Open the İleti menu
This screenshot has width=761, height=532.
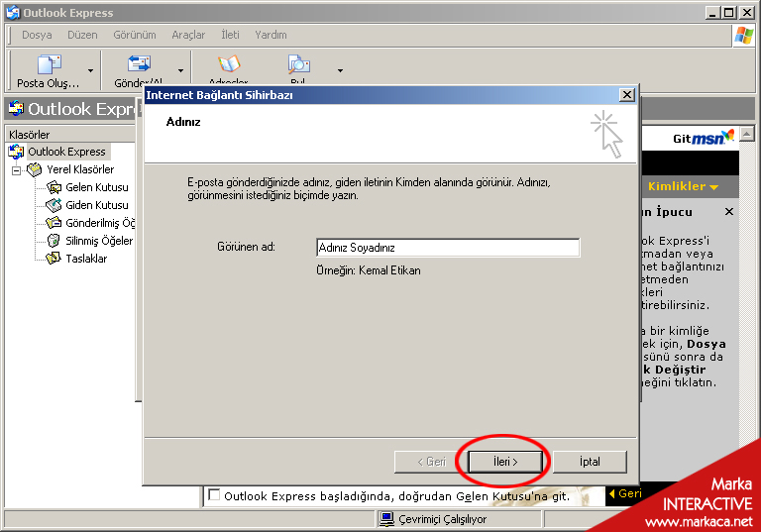point(230,35)
